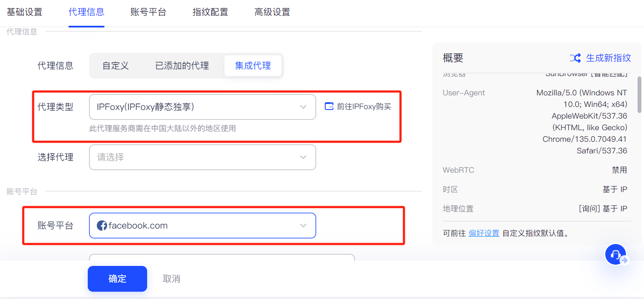The height and width of the screenshot is (299, 644).
Task: Click the 概要 panel heading
Action: pyautogui.click(x=453, y=58)
